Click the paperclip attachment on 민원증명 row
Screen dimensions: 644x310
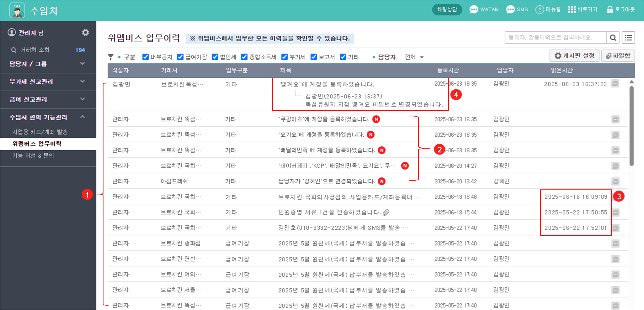coord(386,213)
